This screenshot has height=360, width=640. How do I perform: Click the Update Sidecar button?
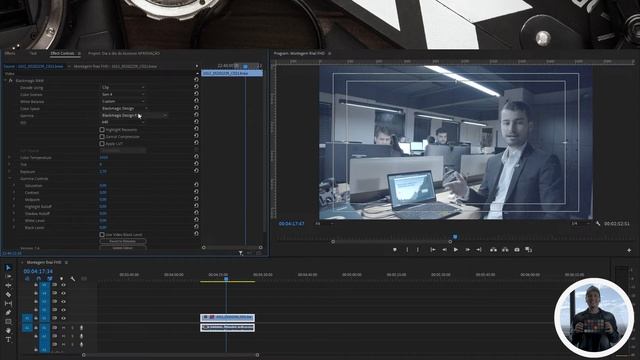pos(123,248)
